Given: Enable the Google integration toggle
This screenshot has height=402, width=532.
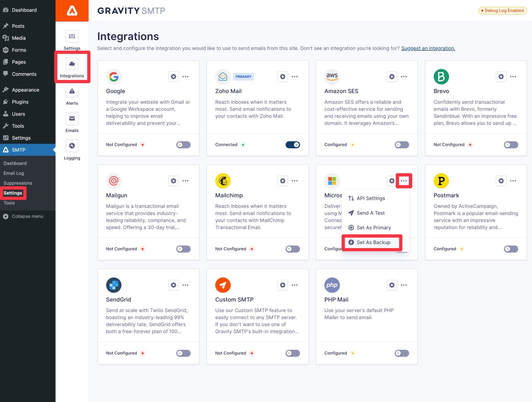Looking at the screenshot, I should [x=183, y=145].
